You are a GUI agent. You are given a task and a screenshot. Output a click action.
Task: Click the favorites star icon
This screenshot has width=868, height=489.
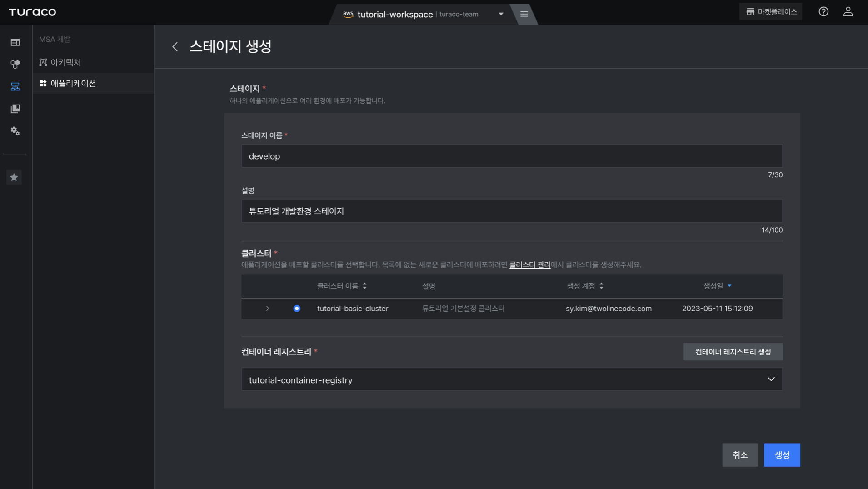pyautogui.click(x=14, y=177)
